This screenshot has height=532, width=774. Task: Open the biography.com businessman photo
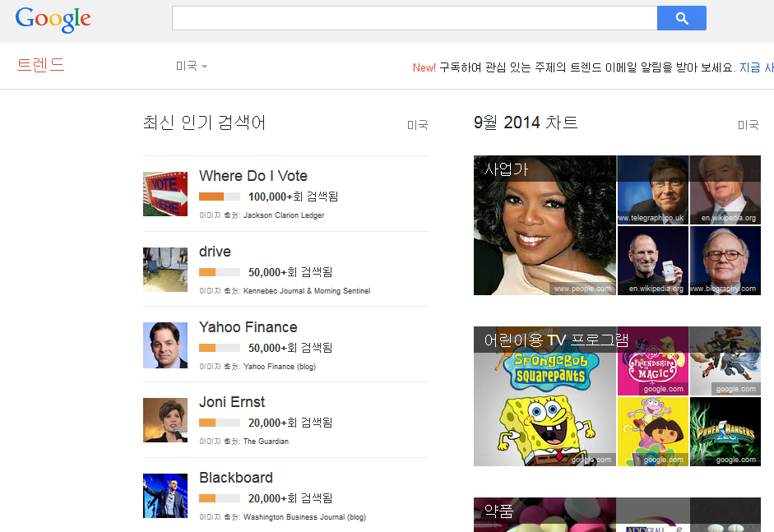(725, 261)
